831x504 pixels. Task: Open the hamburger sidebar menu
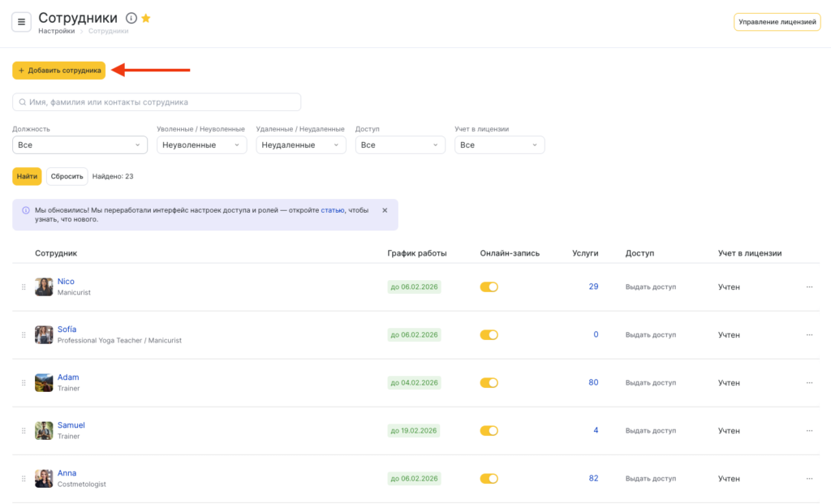point(21,22)
